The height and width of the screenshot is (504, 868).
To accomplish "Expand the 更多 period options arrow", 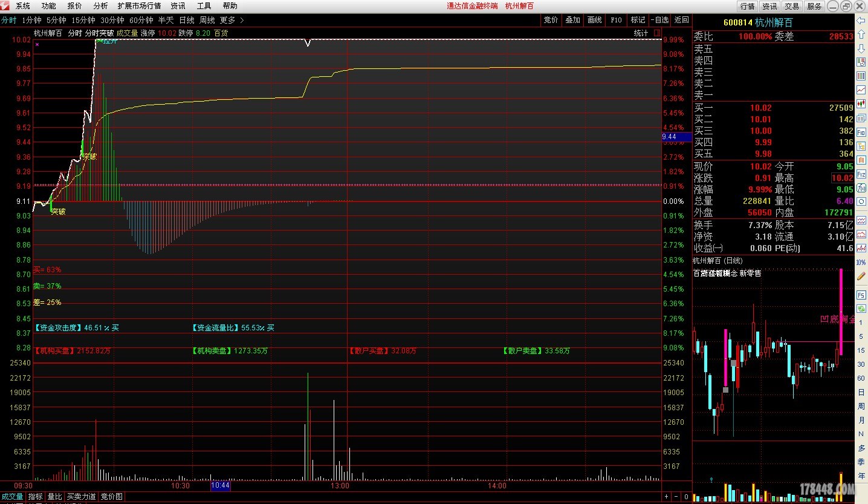I will coord(242,20).
